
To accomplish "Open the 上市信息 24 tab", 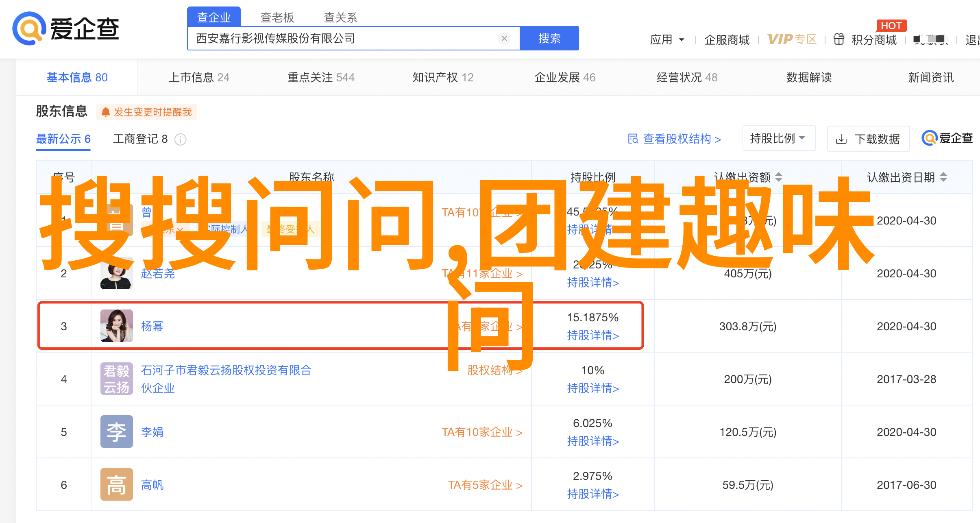I will tap(199, 77).
